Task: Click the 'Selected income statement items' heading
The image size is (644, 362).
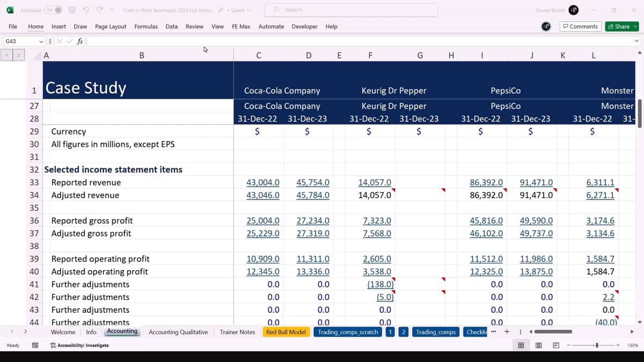Action: [113, 169]
